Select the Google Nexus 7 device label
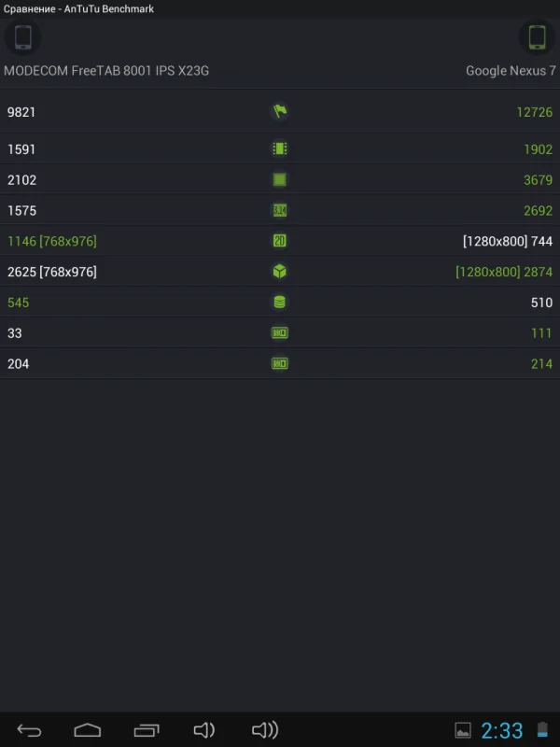Viewport: 560px width, 747px height. pyautogui.click(x=510, y=69)
